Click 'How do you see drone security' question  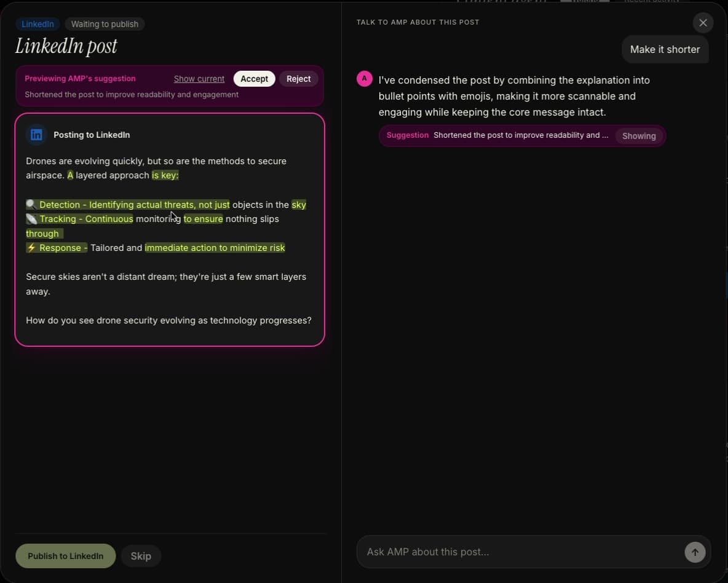[168, 320]
